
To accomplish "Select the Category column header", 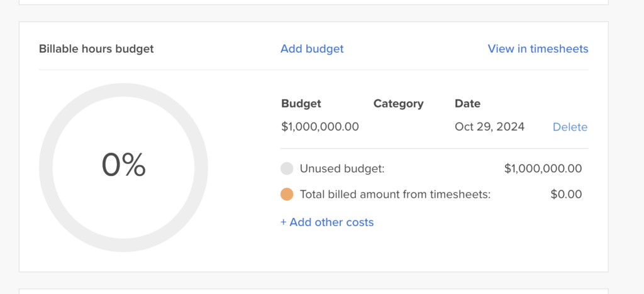I will (398, 104).
